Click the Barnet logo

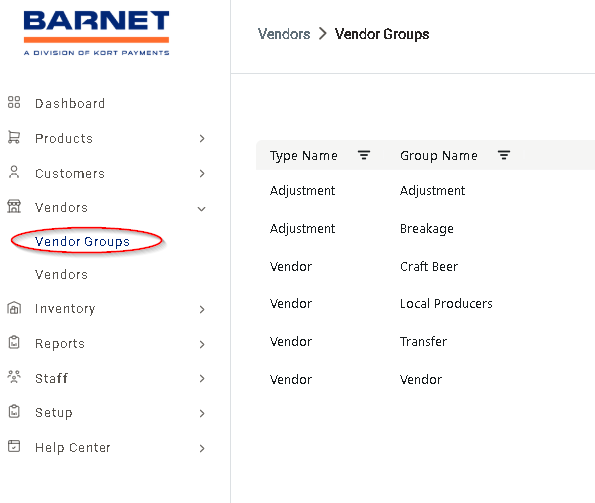point(96,33)
